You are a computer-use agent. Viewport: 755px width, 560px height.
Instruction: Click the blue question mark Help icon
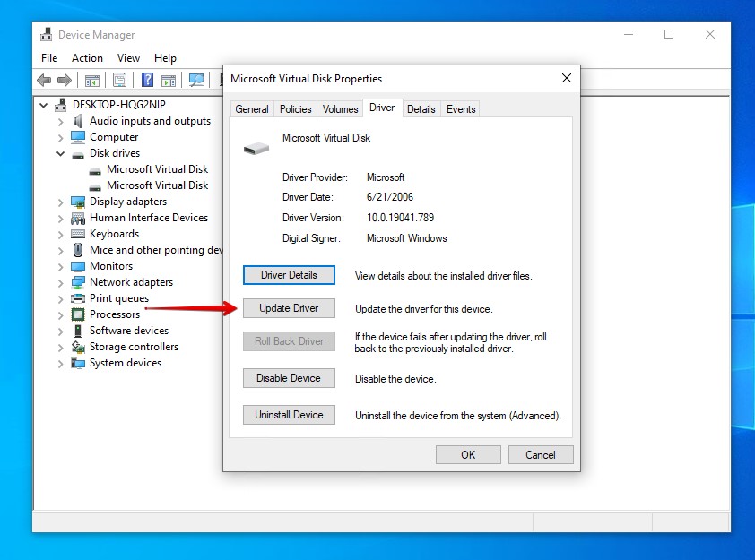[147, 80]
